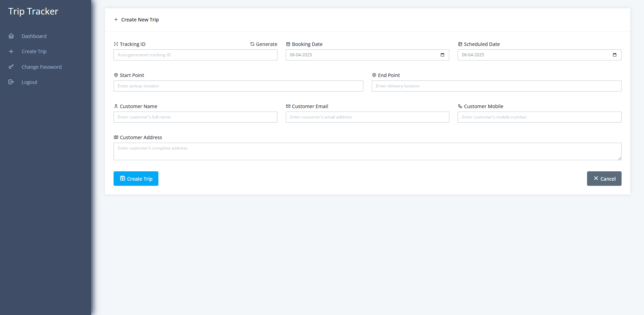Screen dimensions: 644x315
Task: Submit the form with Create Trip button
Action: 136,179
